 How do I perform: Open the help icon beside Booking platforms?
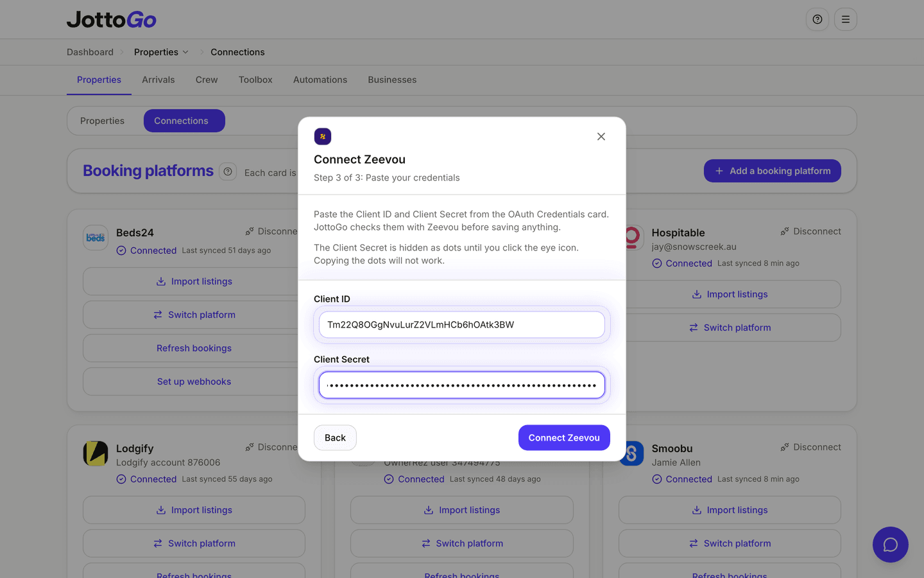point(228,171)
